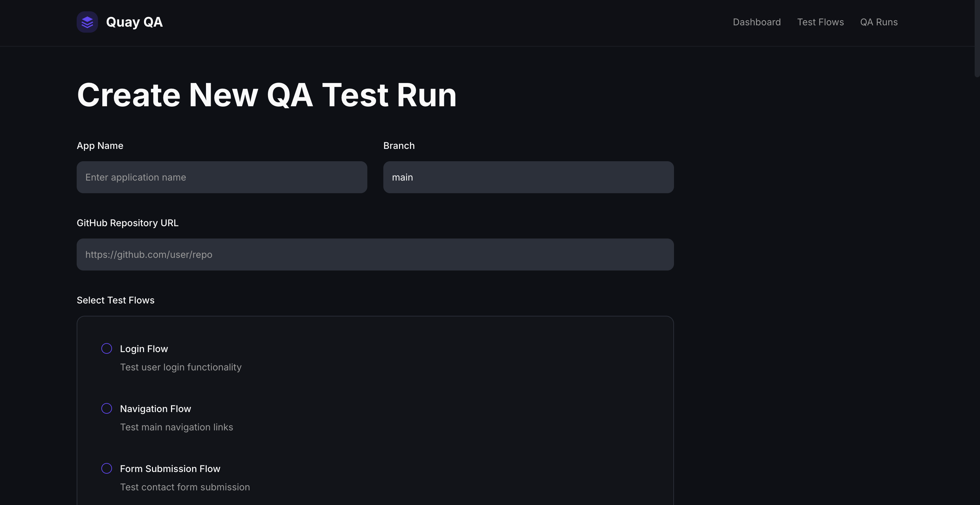
Task: Select the Navigation Flow radio button
Action: pyautogui.click(x=107, y=408)
